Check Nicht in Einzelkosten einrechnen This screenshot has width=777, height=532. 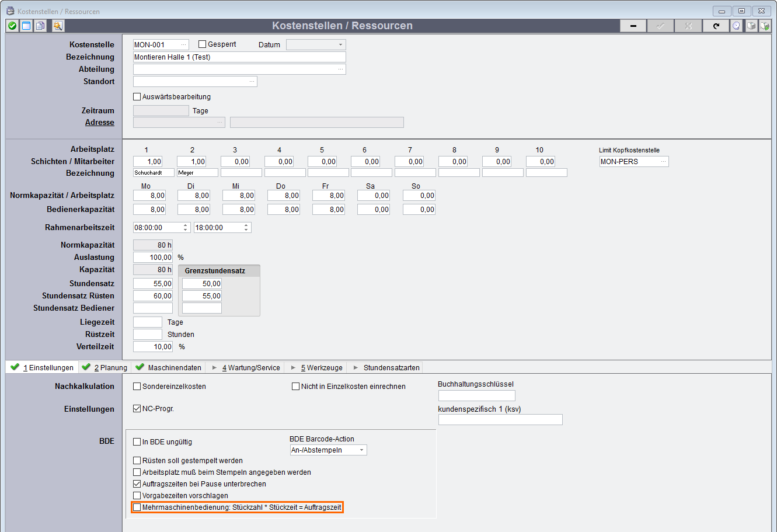(x=296, y=387)
